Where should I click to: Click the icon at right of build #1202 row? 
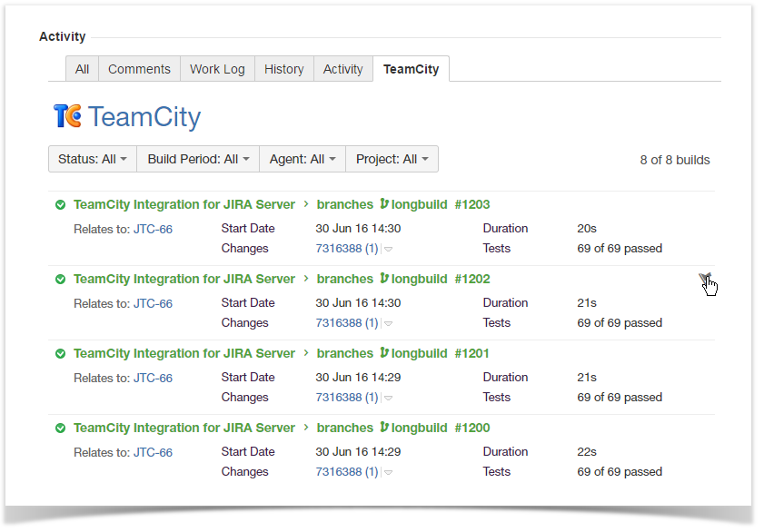tap(704, 279)
